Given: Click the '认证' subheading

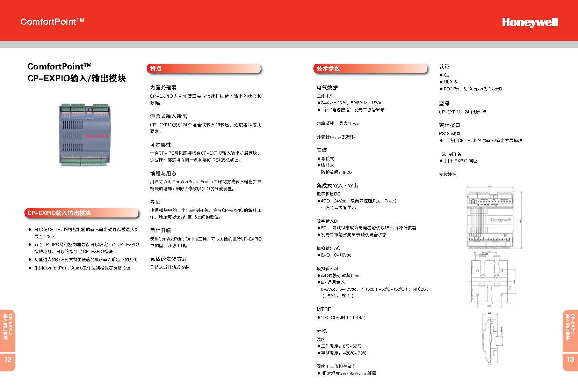Looking at the screenshot, I should coord(444,67).
